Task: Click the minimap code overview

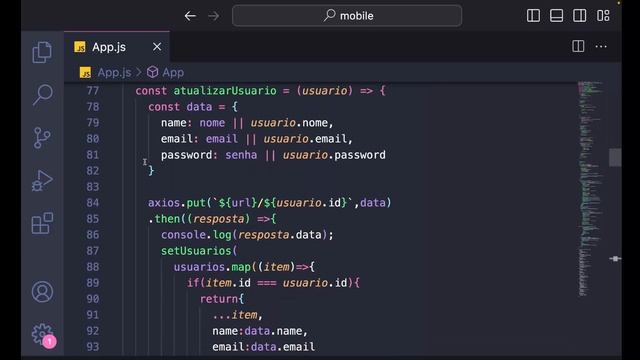Action: pyautogui.click(x=590, y=188)
